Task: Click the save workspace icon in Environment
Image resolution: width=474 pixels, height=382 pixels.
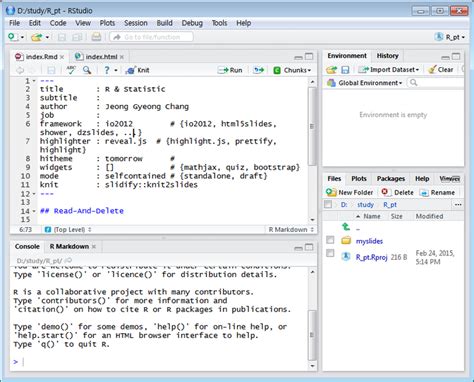Action: 345,70
